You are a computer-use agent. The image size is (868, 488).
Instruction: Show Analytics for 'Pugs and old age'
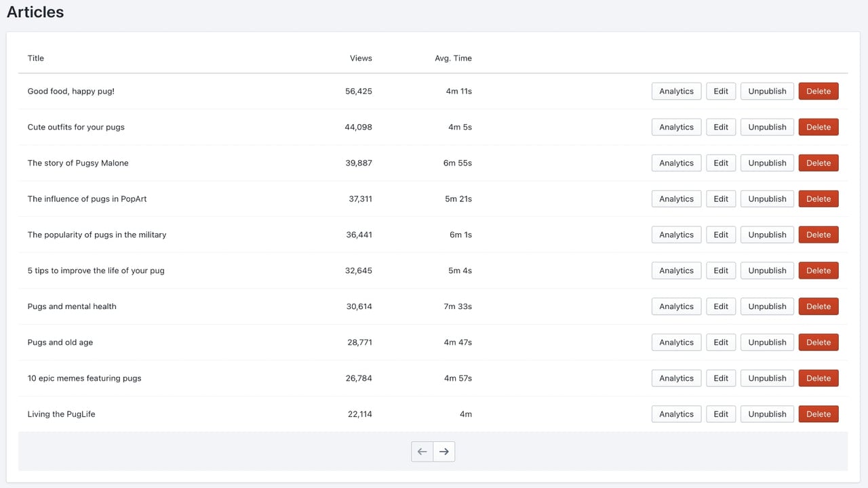click(676, 343)
